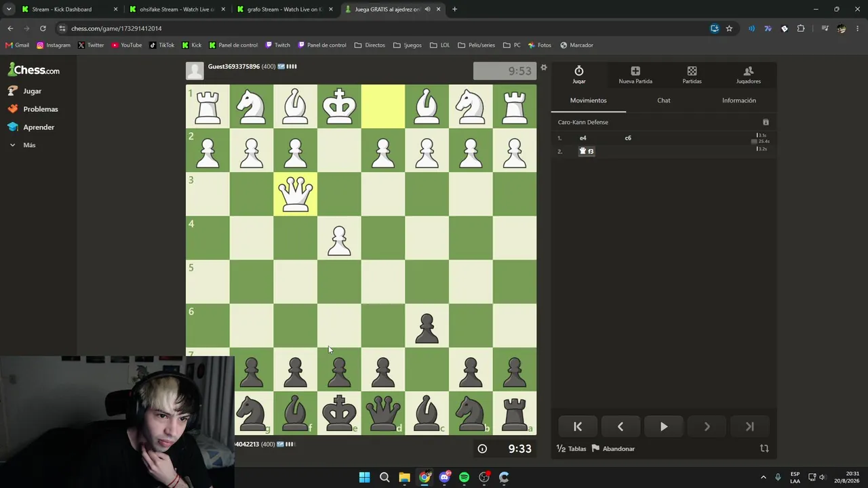Open Directos bookmarks folder

pos(370,45)
